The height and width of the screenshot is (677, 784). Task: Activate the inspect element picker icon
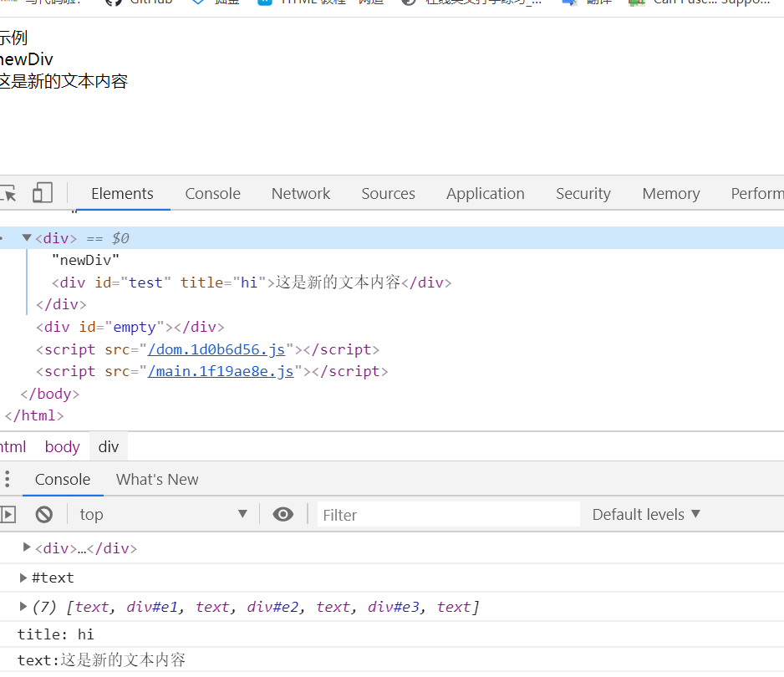coord(8,193)
